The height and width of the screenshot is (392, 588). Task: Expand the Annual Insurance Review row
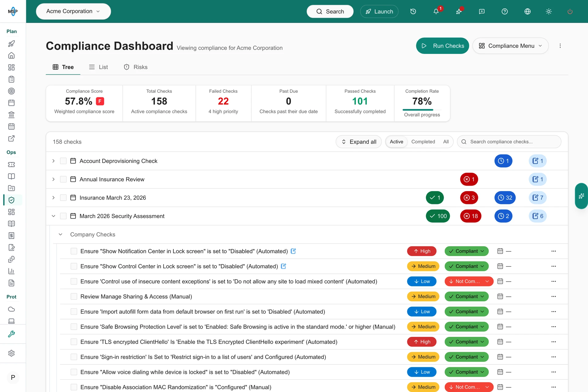[53, 179]
